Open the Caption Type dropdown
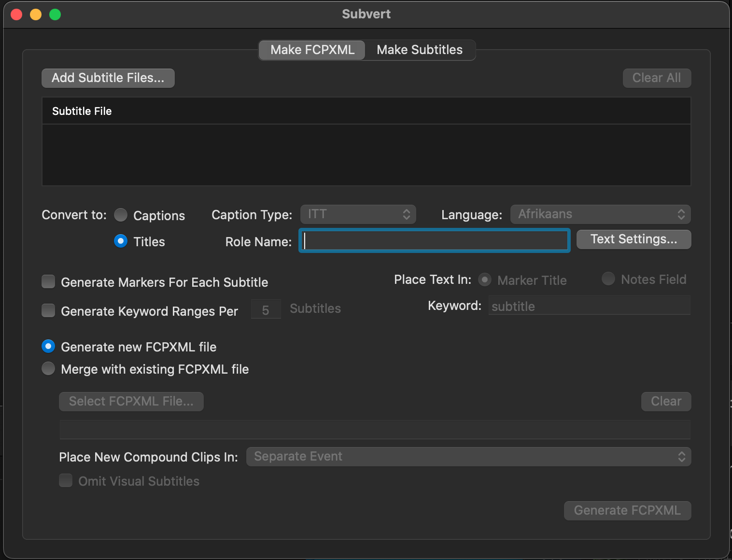The width and height of the screenshot is (732, 560). pyautogui.click(x=358, y=214)
